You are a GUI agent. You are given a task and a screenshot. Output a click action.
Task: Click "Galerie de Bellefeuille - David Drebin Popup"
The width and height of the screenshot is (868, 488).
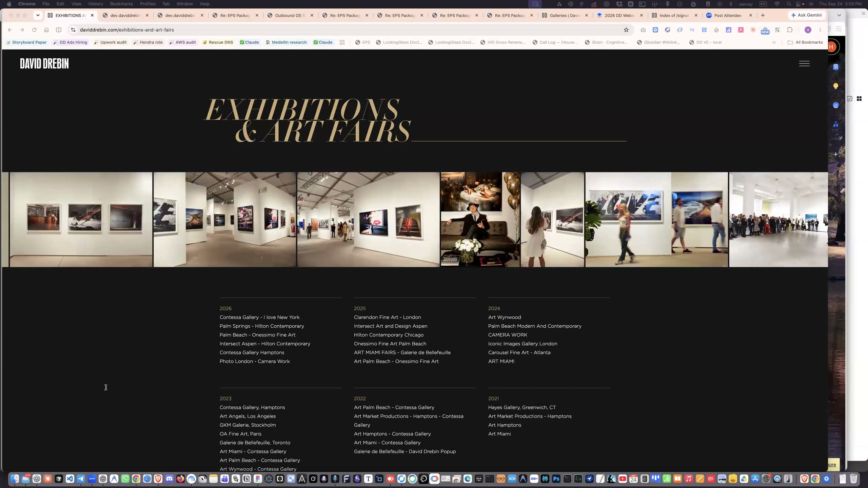pos(405,451)
